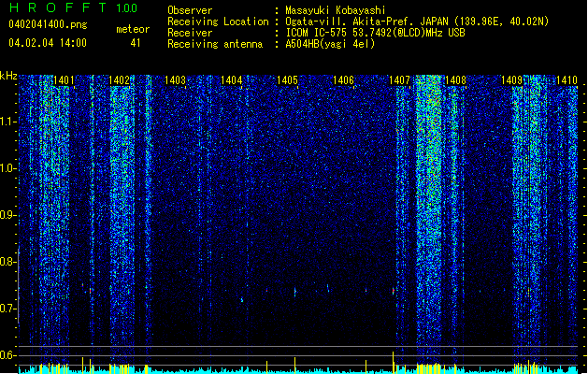
Task: Click the 1405 time marker
Action: pyautogui.click(x=287, y=80)
